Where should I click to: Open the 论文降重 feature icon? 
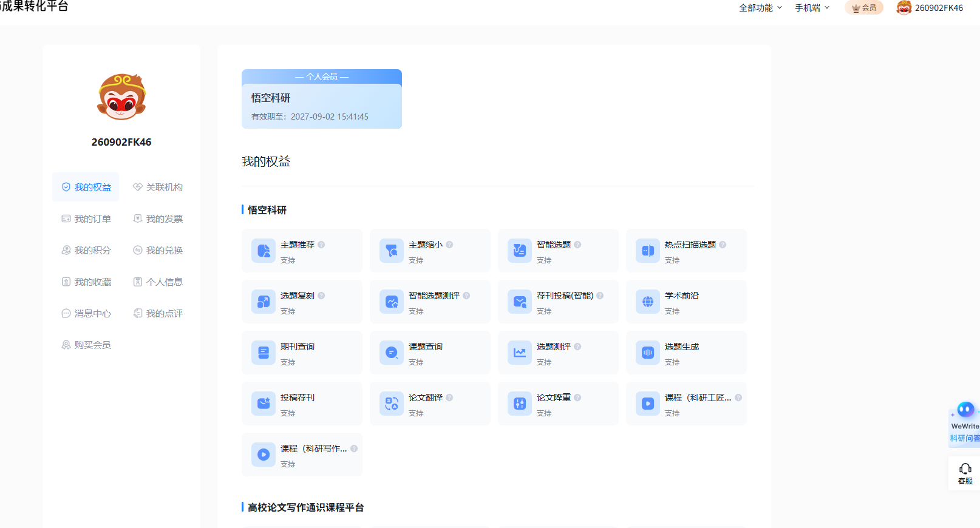click(520, 404)
